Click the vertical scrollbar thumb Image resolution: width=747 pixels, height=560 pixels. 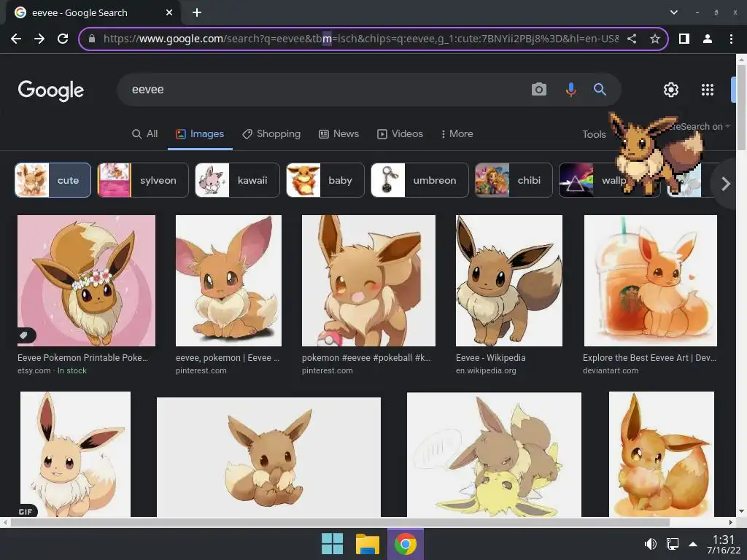coord(741,107)
